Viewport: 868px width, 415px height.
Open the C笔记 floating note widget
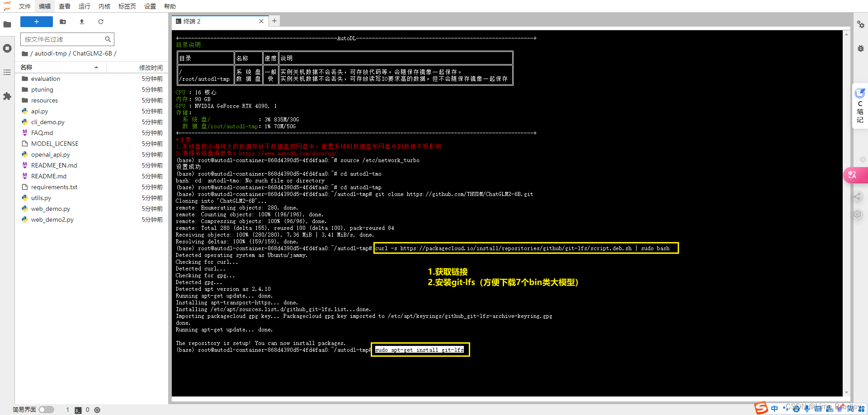860,106
